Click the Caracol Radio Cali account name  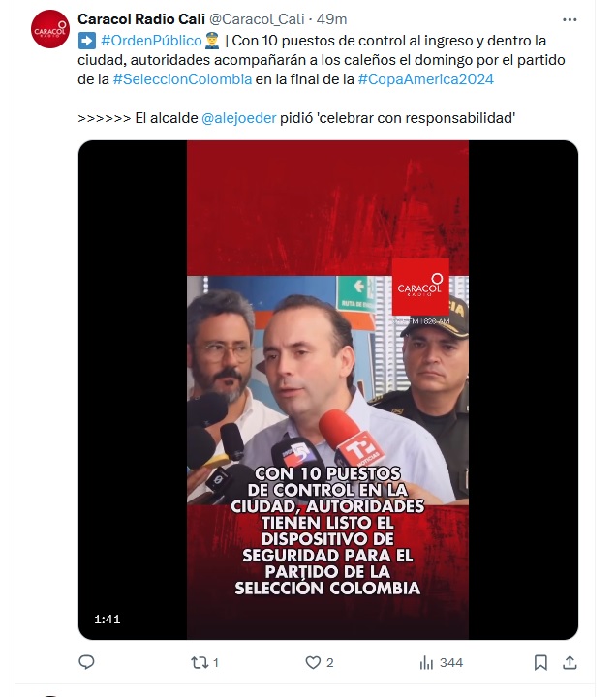pyautogui.click(x=141, y=19)
